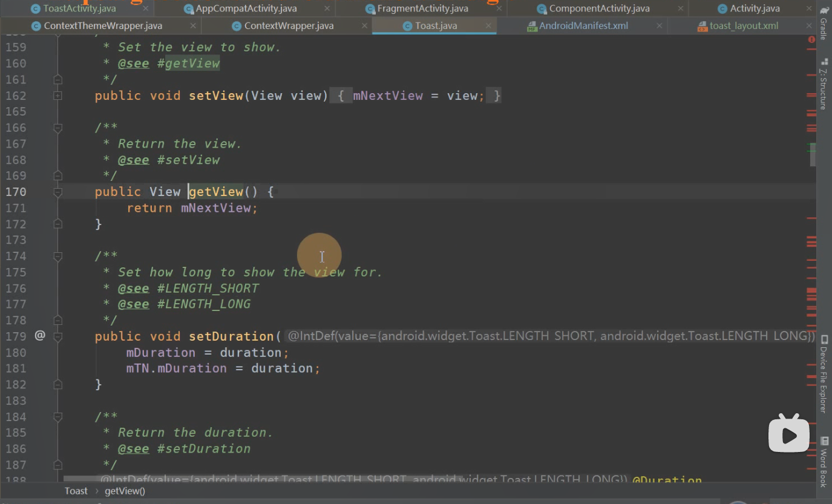Expand the folded setView method at line 162
The image size is (832, 504).
tap(57, 96)
